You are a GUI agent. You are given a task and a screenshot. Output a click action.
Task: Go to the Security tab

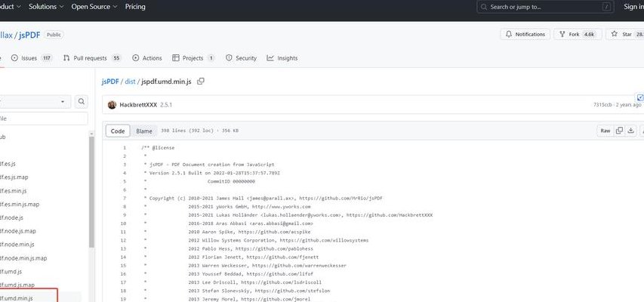coord(241,58)
